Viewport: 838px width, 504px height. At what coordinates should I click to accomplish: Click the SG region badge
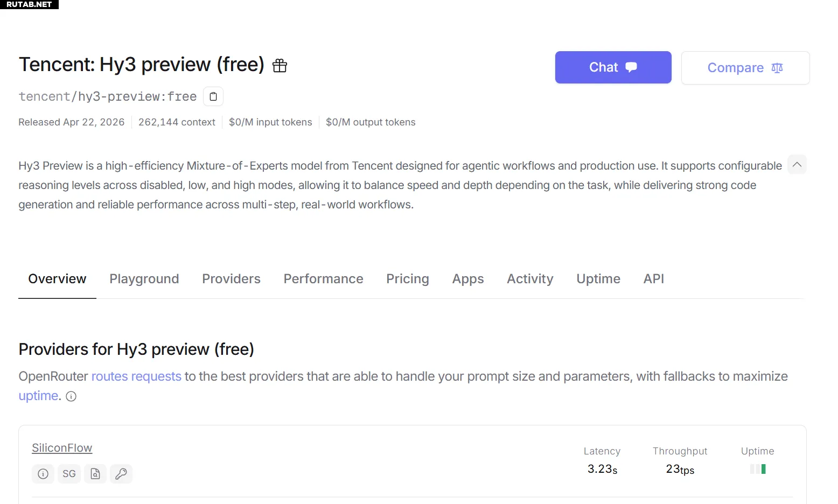(x=69, y=474)
